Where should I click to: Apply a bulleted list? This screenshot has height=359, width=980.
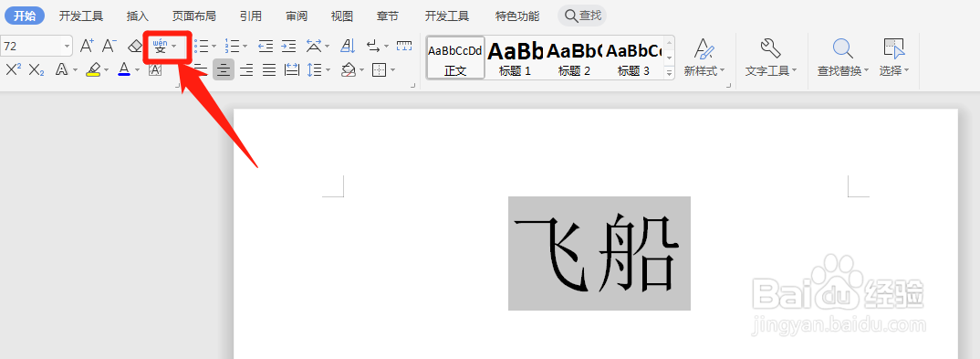202,46
